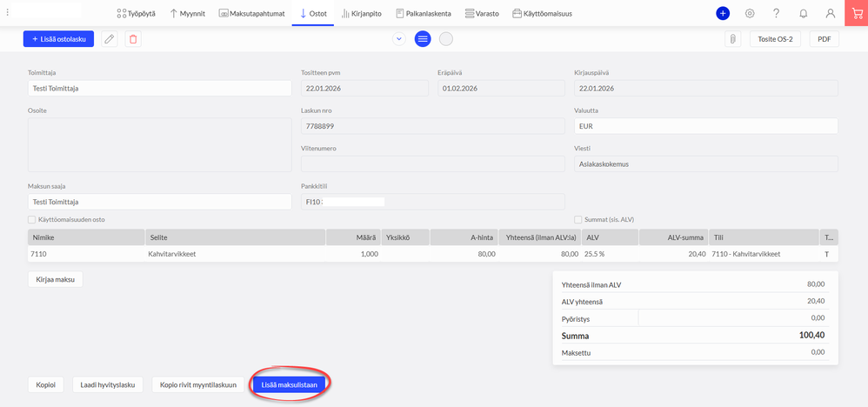The image size is (868, 407).
Task: Open the shopping cart icon
Action: coord(857,13)
